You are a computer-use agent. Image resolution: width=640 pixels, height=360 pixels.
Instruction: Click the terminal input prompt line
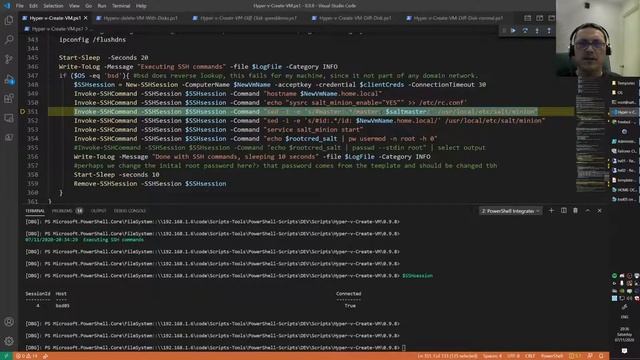[216, 348]
